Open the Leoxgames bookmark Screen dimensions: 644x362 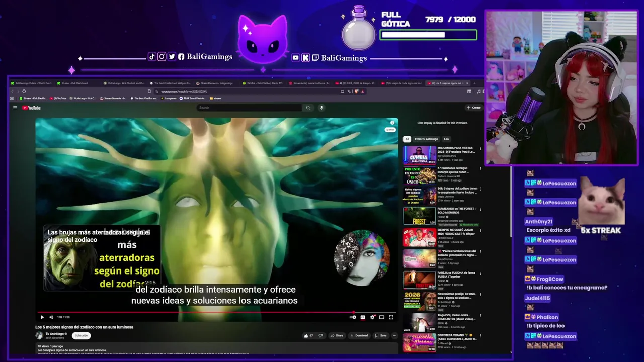(x=169, y=99)
